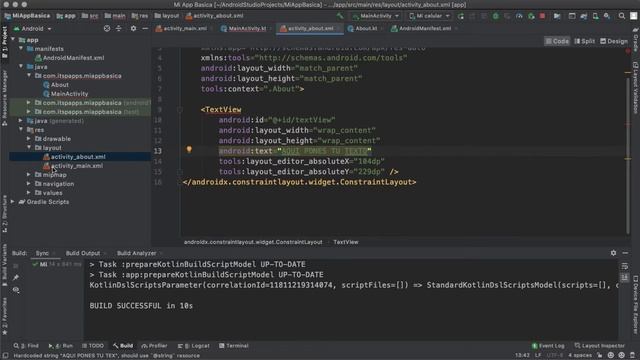Viewport: 640px width, 360px height.
Task: Open the SDK Manager toolbar icon
Action: coord(607,16)
